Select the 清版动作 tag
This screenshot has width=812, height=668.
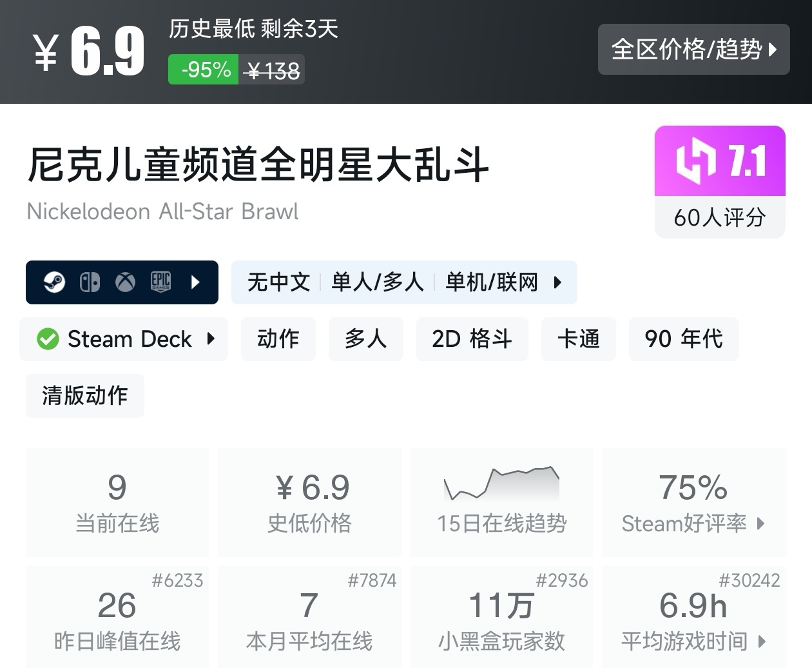pos(85,395)
